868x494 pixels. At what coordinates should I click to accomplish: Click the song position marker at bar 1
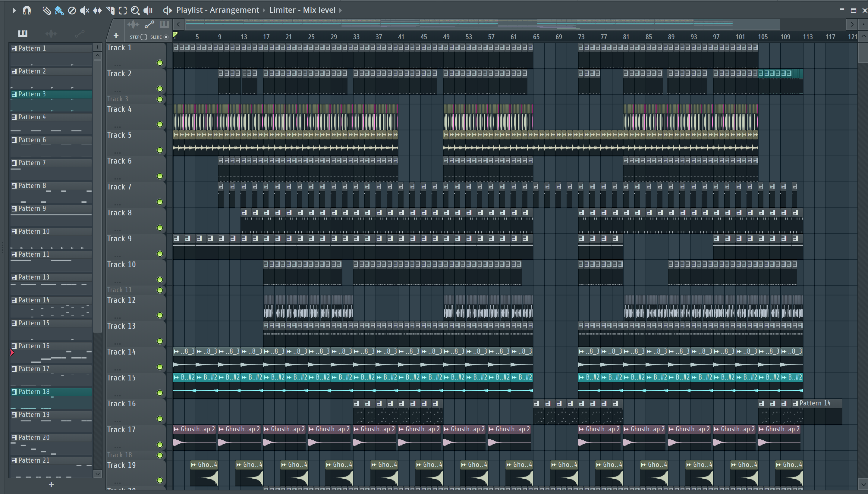pos(175,35)
